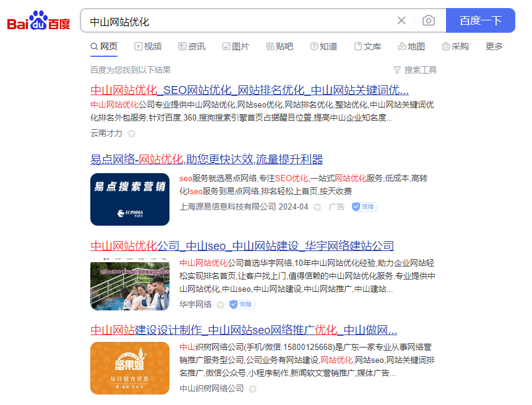
Task: Click the 易点搜索营销 thumbnail
Action: tap(130, 200)
